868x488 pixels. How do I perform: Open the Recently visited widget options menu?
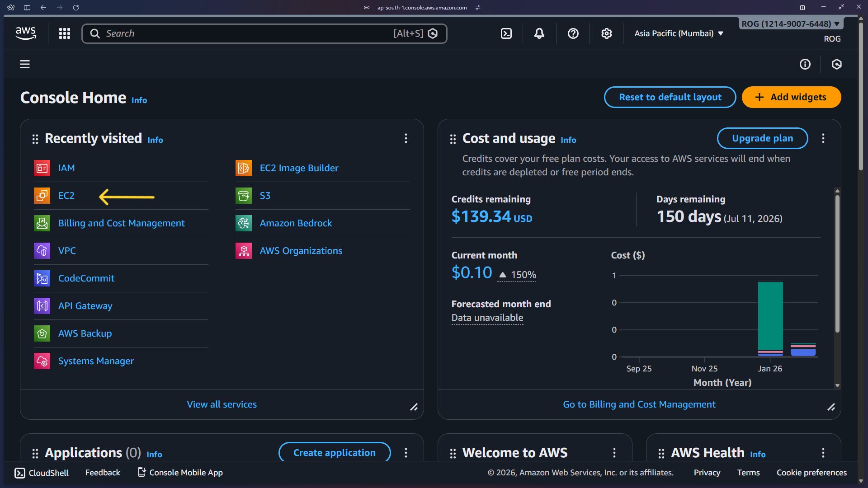tap(406, 138)
